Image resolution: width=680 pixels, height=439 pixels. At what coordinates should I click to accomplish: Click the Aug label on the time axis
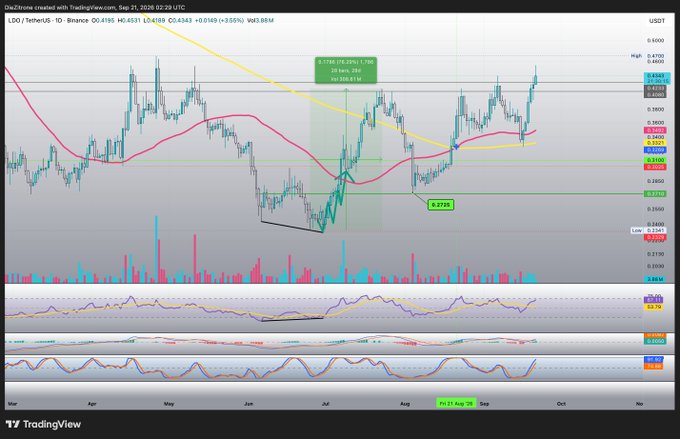click(x=405, y=404)
